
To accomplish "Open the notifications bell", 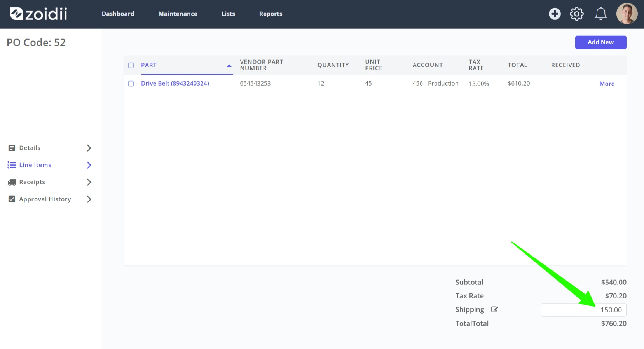I will 601,14.
